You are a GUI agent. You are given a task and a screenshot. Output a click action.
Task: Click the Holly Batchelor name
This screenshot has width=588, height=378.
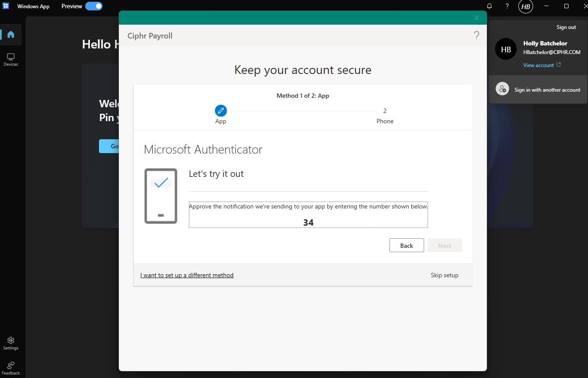545,43
